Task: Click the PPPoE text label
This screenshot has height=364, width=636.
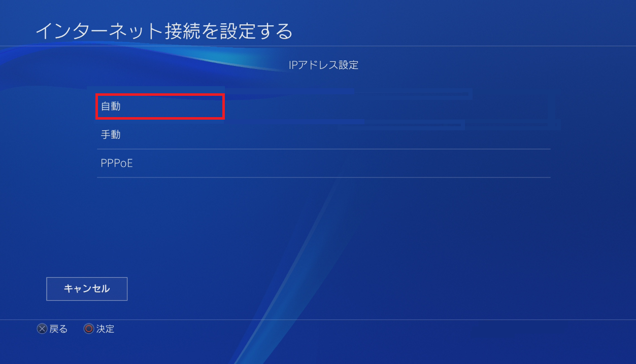Action: [117, 164]
